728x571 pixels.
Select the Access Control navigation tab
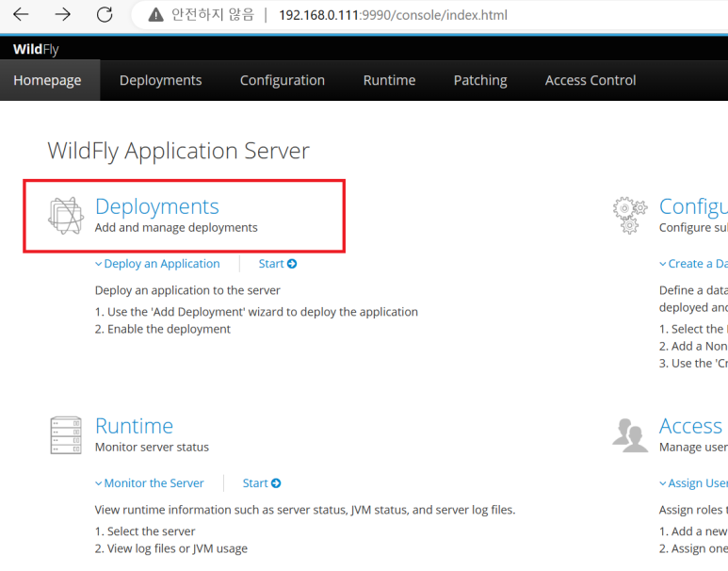[x=590, y=80]
